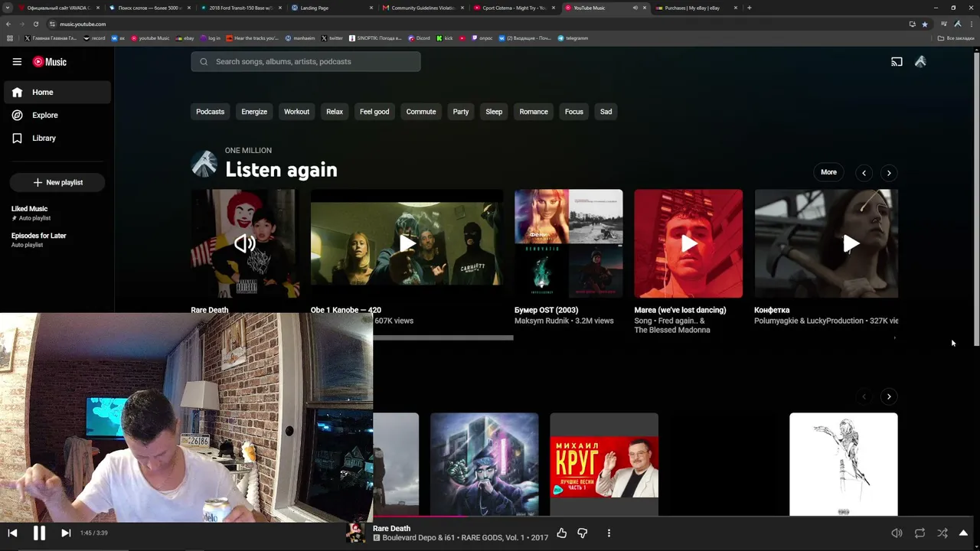
Task: Play Marea (we've lost dancing)
Action: (x=688, y=243)
